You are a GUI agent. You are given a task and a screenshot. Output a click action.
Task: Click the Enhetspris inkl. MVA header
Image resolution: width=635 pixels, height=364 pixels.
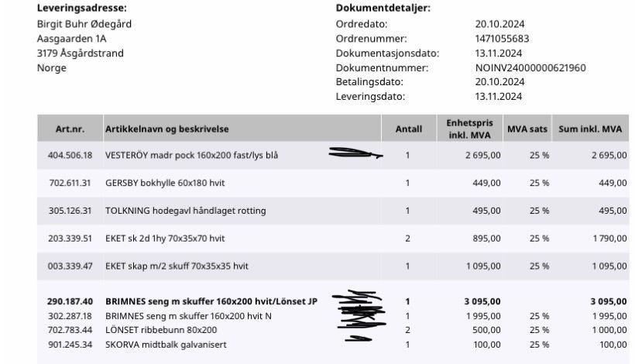pos(463,129)
